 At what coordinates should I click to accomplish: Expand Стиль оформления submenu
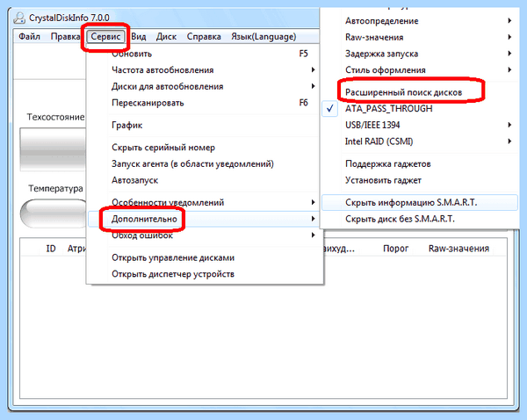420,70
